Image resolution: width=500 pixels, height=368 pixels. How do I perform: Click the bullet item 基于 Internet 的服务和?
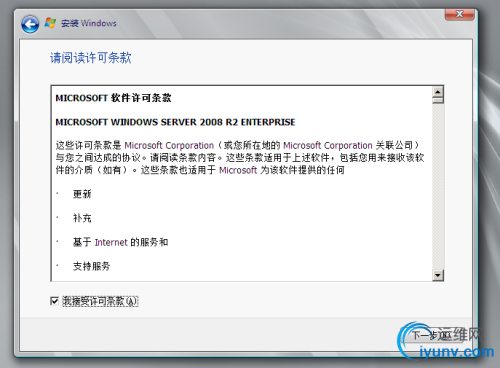click(x=120, y=242)
